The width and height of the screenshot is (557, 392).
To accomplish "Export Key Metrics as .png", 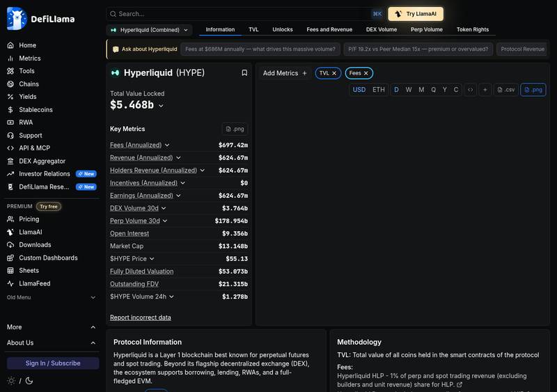I will coord(235,129).
